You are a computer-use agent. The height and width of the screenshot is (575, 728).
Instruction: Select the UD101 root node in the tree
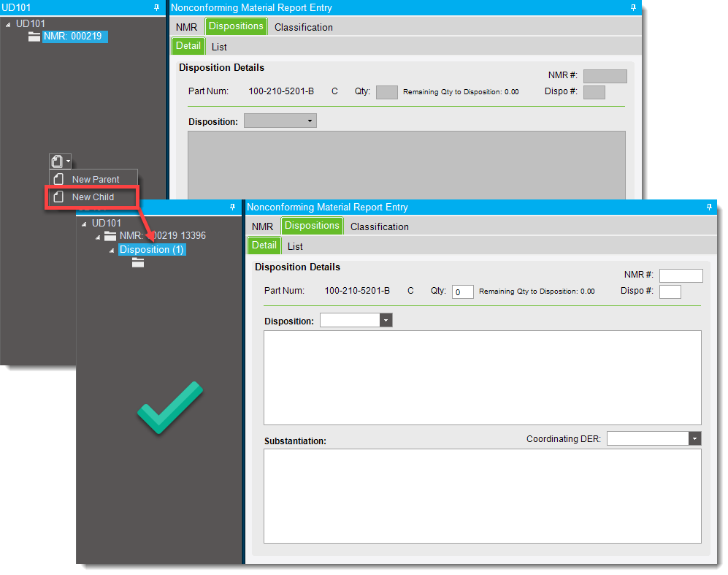tap(106, 223)
